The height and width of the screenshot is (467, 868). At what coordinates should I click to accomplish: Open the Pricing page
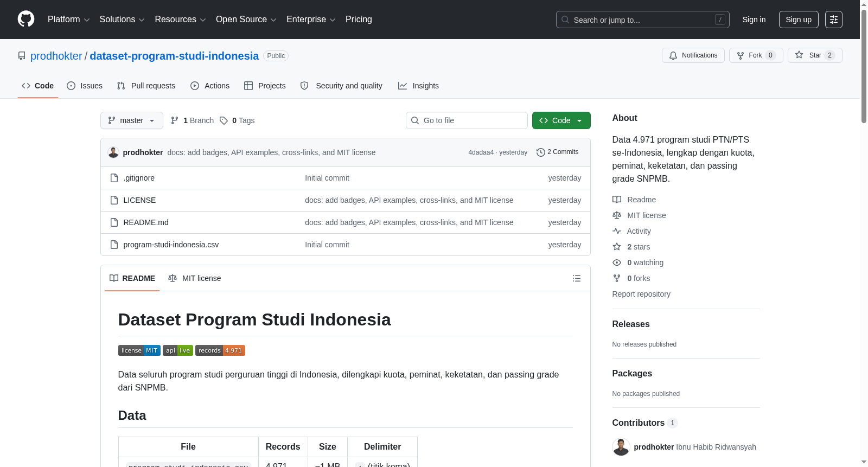[x=359, y=20]
